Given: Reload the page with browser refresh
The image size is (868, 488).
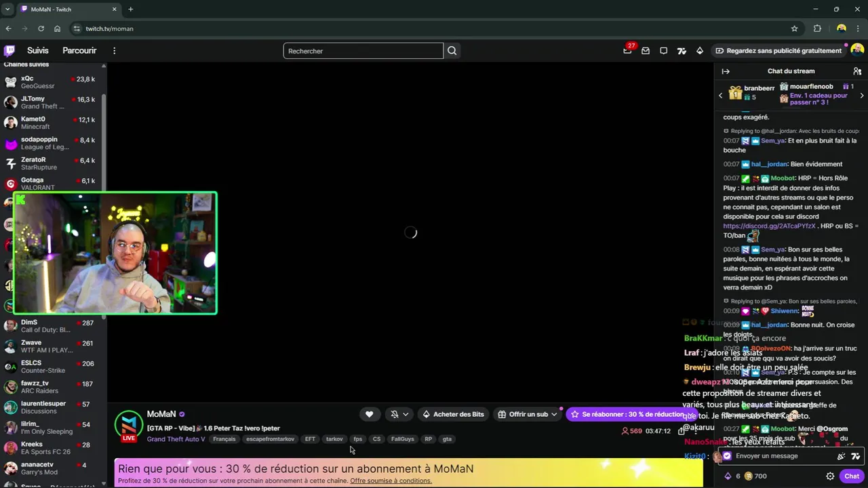Looking at the screenshot, I should (41, 28).
